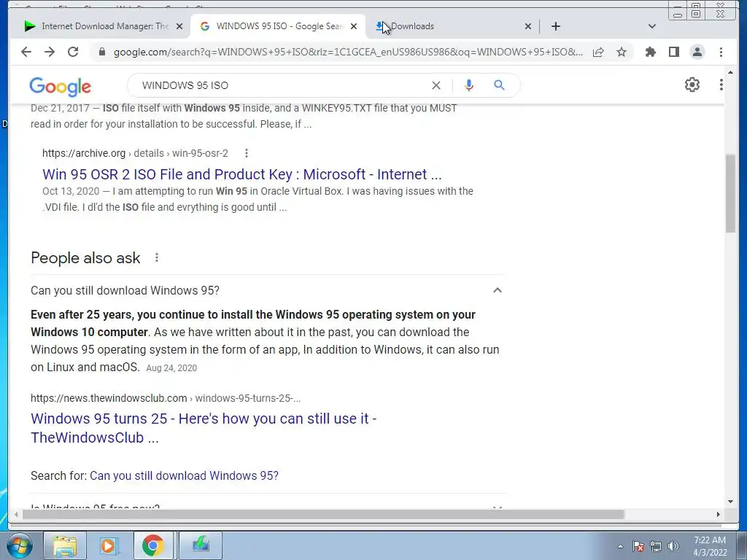The width and height of the screenshot is (747, 560).
Task: Click the Chrome taskbar button
Action: [153, 545]
